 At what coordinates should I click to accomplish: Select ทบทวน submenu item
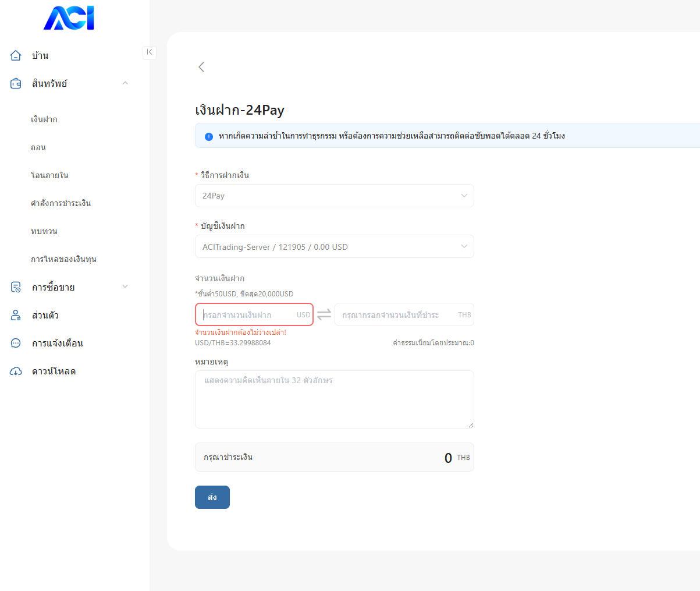click(x=44, y=231)
